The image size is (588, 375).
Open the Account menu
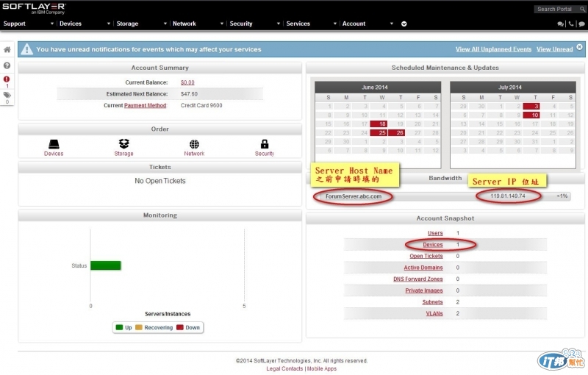click(354, 24)
